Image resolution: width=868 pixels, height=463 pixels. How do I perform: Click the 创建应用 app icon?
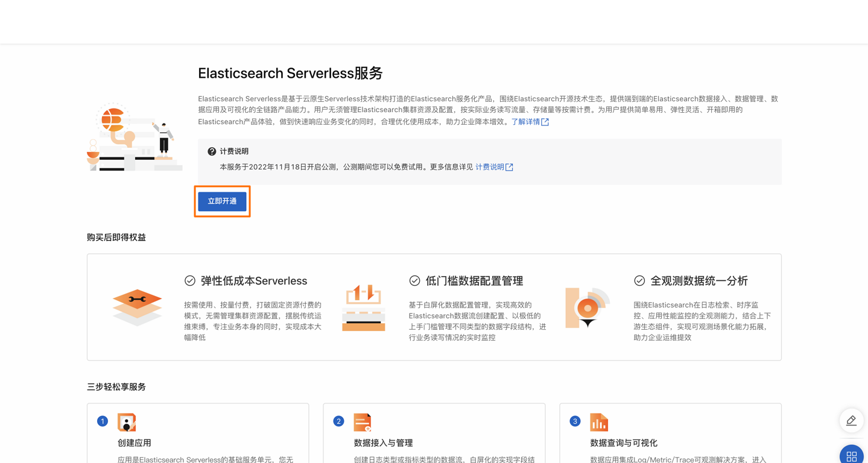pos(127,422)
